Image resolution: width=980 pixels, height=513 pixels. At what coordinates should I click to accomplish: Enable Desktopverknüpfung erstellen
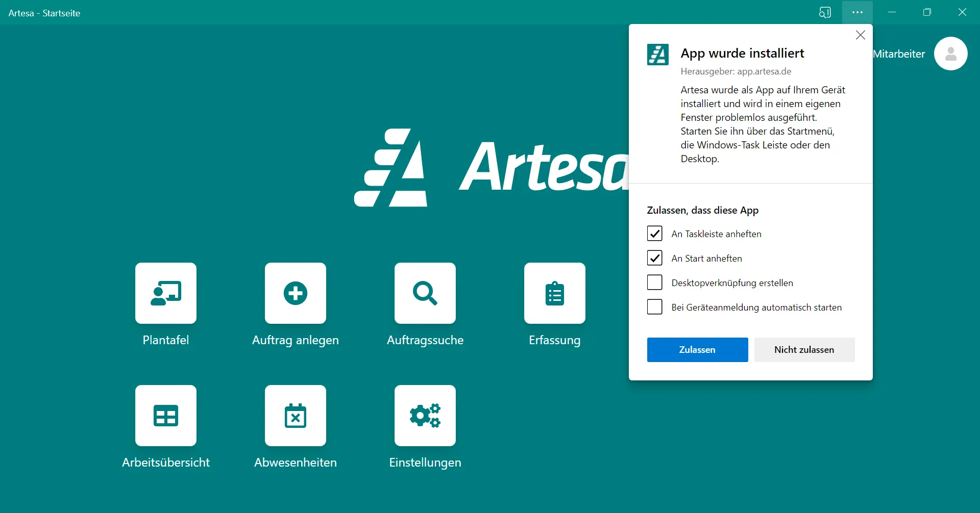pyautogui.click(x=655, y=282)
